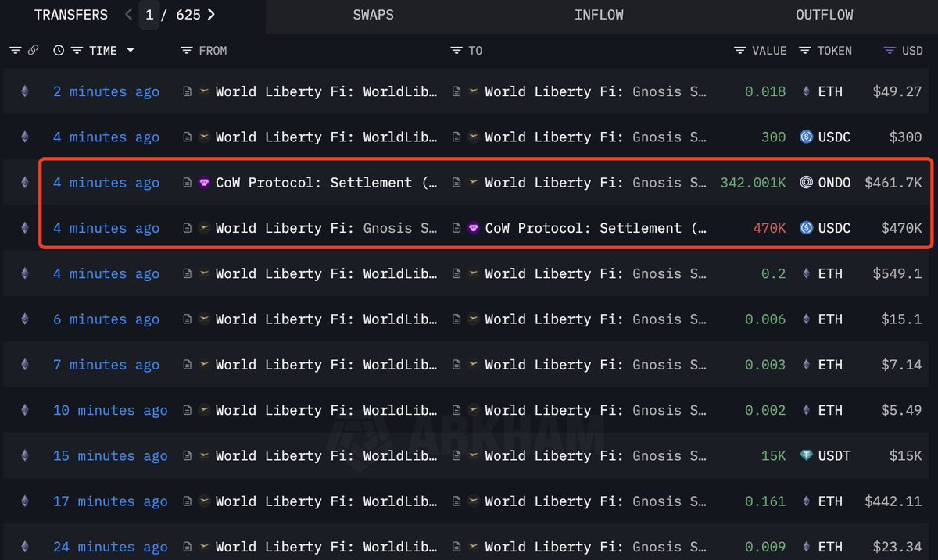This screenshot has width=938, height=560.
Task: Click the page number 1 input field
Action: tap(149, 15)
